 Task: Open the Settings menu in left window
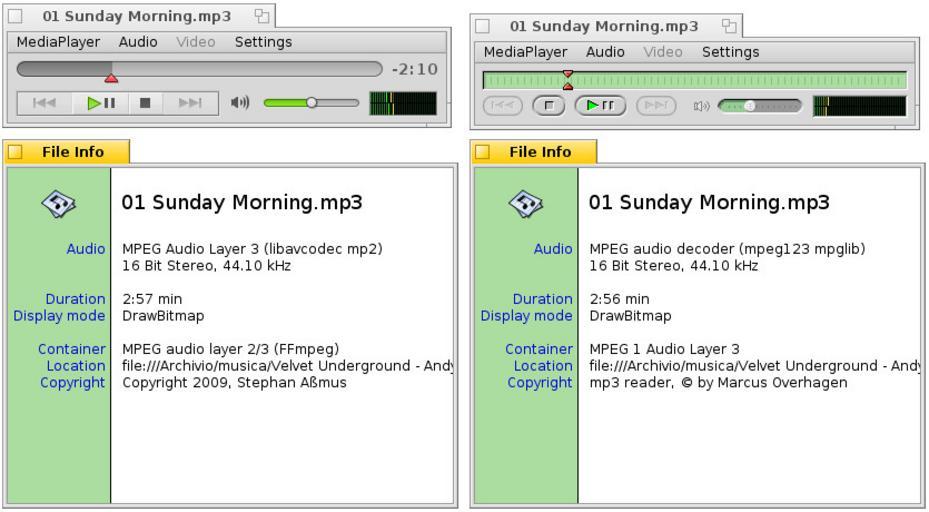(263, 42)
